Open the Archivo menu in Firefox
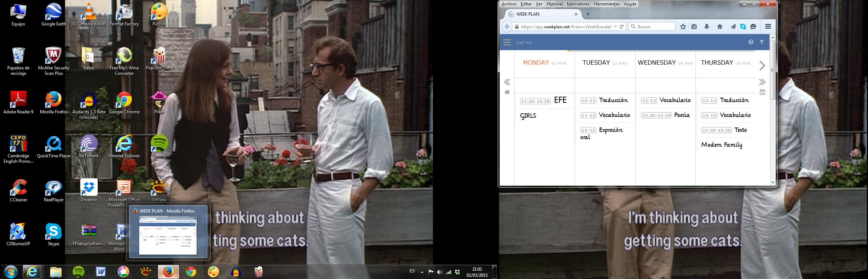 509,4
